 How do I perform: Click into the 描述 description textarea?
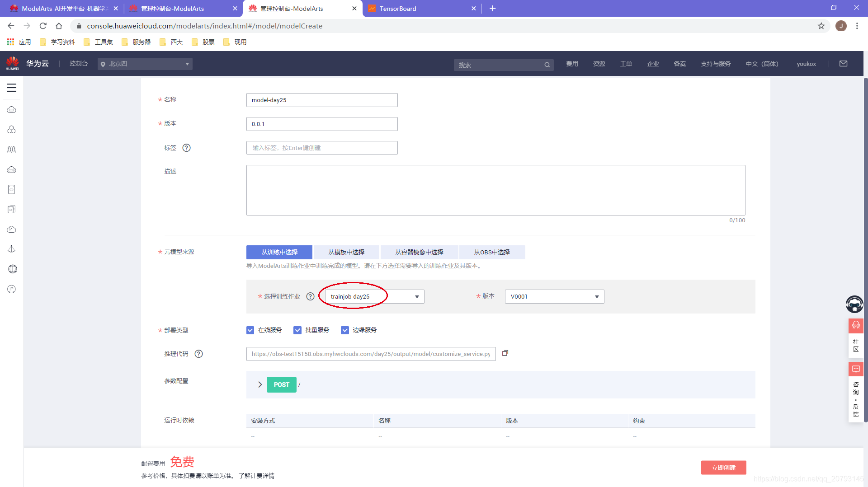coord(495,190)
